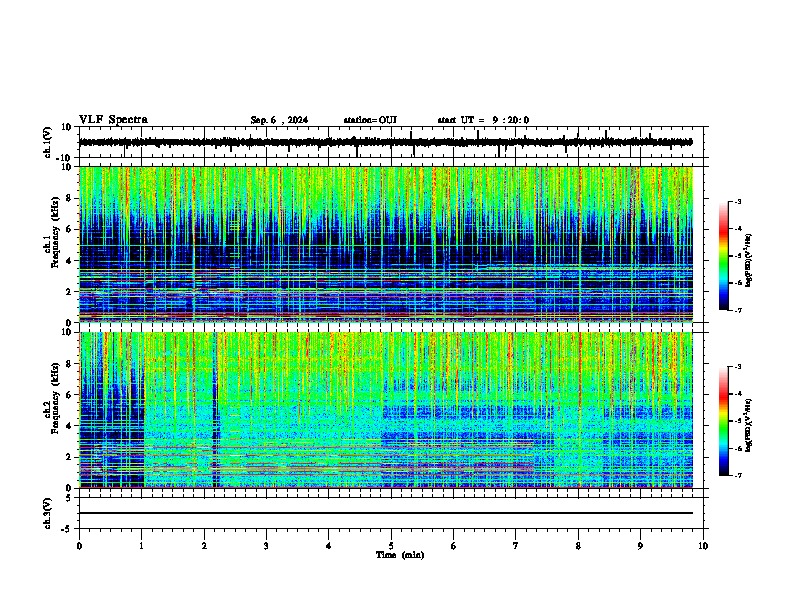This screenshot has height=612, width=792.
Task: Click the log(PSD) label beside ch.1 color bar
Action: click(749, 260)
